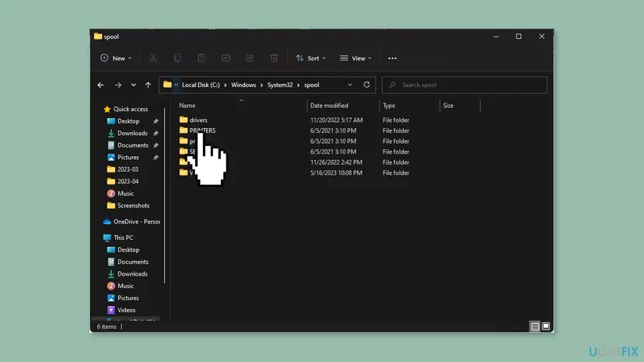Show hidden path items double chevron
Viewport: 644px width, 362px height.
(177, 85)
